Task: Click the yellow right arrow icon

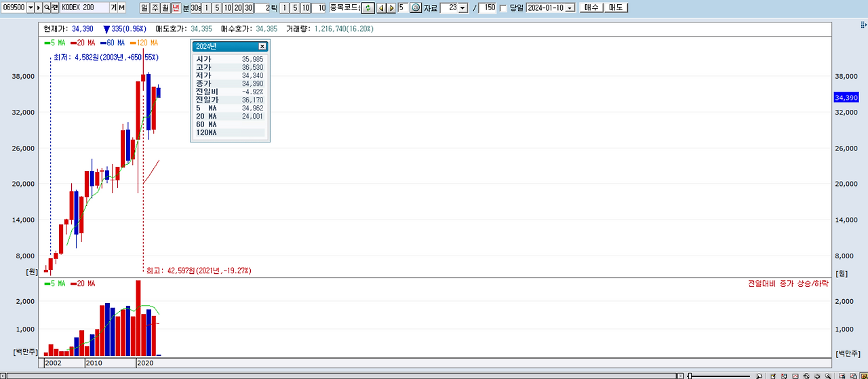Action: (392, 7)
